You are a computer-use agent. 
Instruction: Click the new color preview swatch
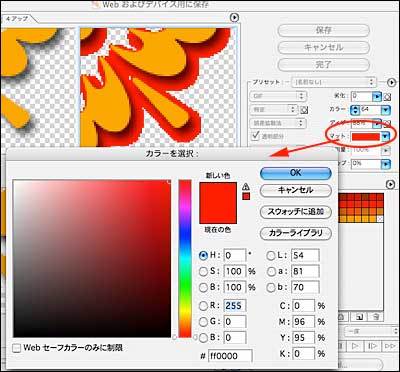pos(218,193)
